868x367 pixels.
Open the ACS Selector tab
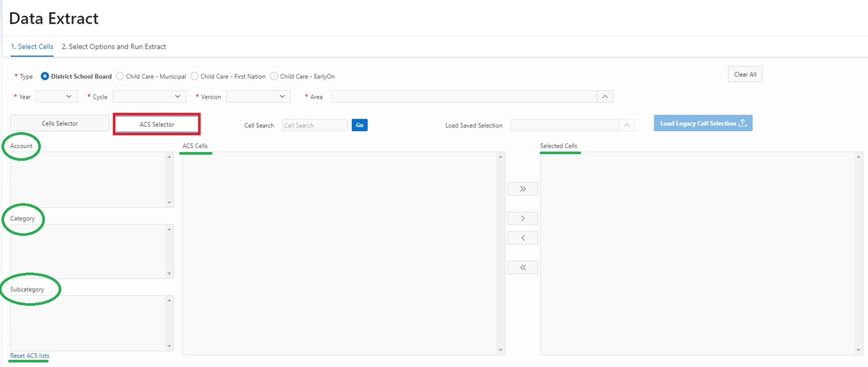click(156, 124)
